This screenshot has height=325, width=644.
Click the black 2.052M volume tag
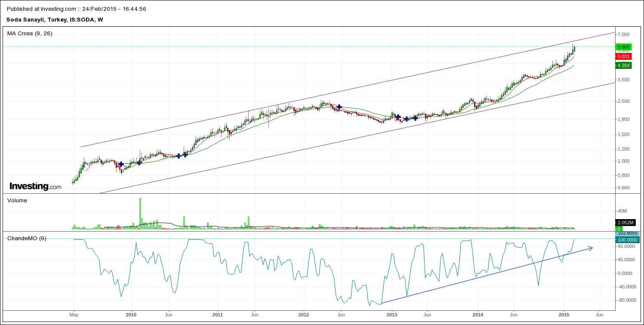(625, 223)
